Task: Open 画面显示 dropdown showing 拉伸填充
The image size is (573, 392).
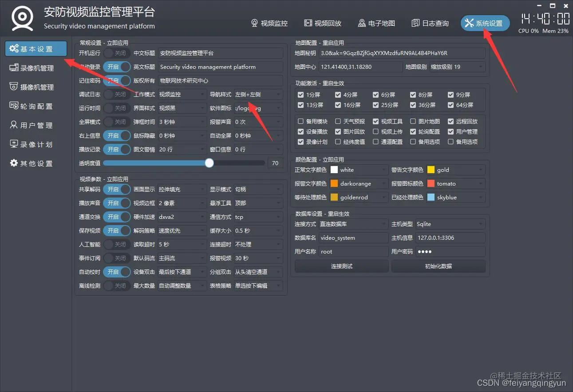Action: (182, 189)
